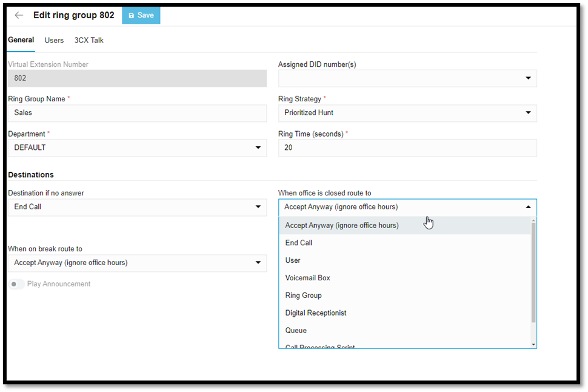Click the Ring Time seconds field

407,147
